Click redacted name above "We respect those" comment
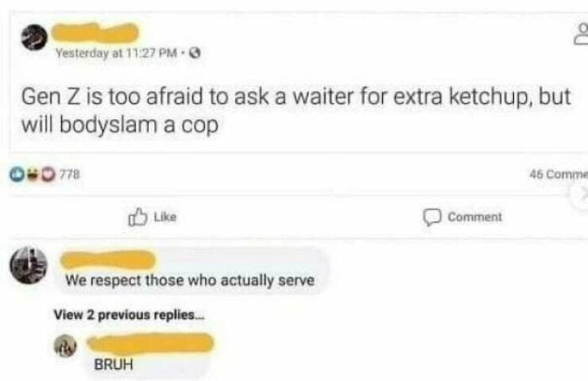588x381 pixels. point(108,260)
